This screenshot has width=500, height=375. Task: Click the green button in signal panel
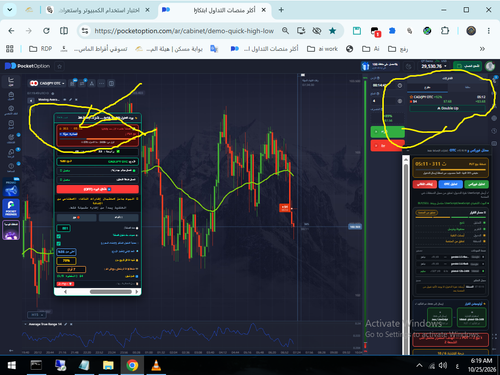click(x=476, y=184)
